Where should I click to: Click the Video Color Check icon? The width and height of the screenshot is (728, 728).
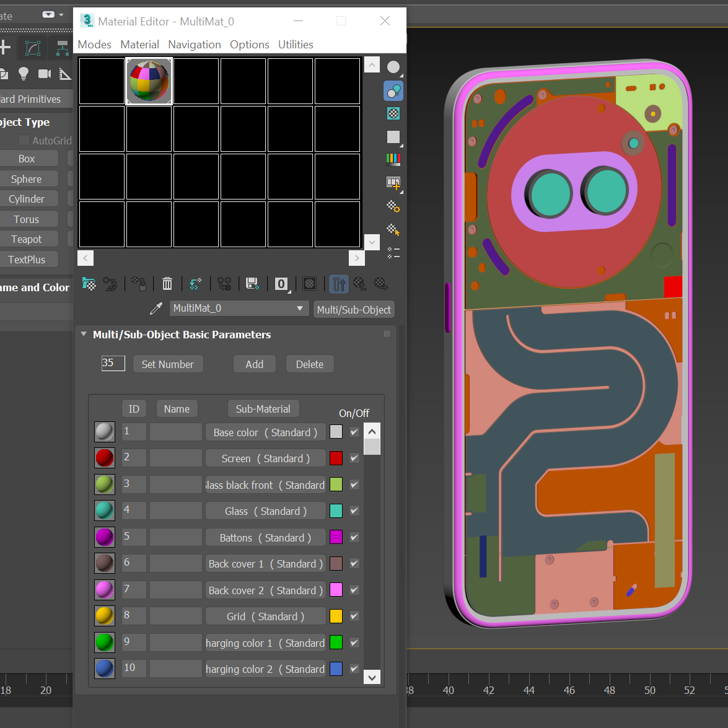click(393, 159)
